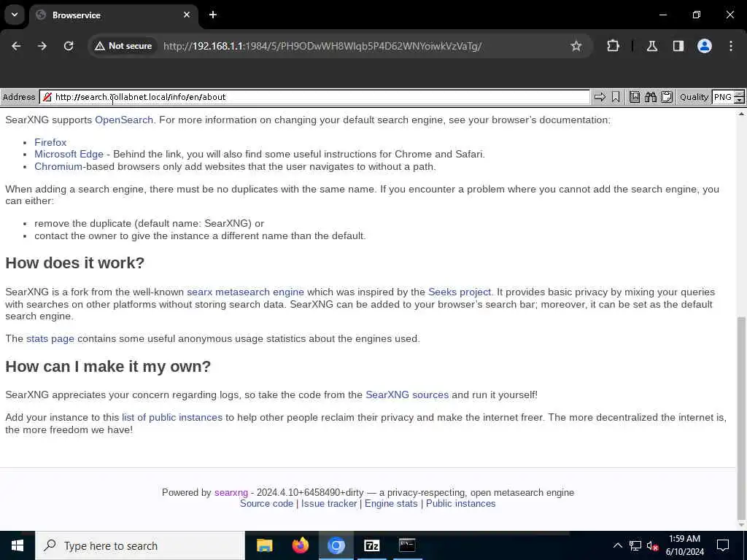Open File Explorer from the taskbar
This screenshot has height=560, width=747.
264,545
